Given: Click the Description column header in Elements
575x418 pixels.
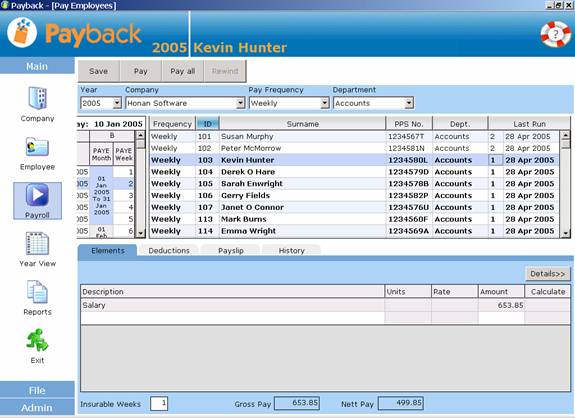Looking at the screenshot, I should 232,292.
